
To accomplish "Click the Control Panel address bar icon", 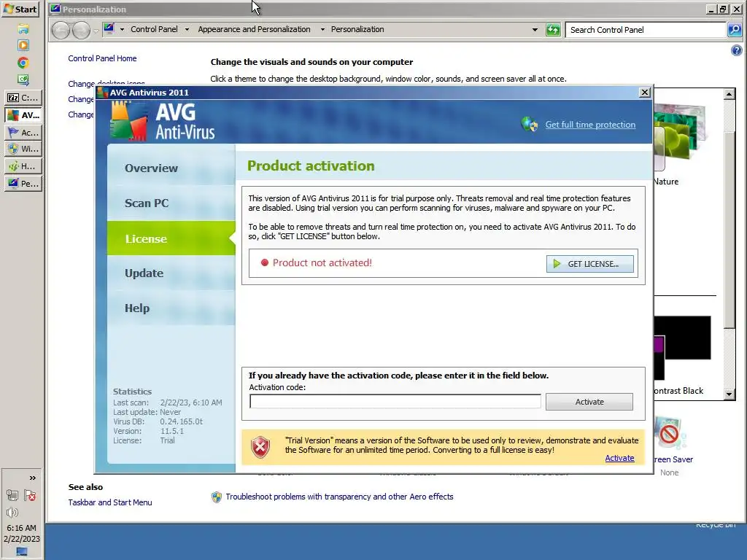I will click(109, 29).
